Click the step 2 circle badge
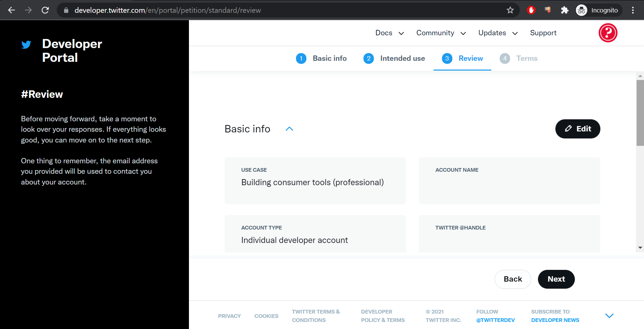This screenshot has width=644, height=329. (x=368, y=58)
